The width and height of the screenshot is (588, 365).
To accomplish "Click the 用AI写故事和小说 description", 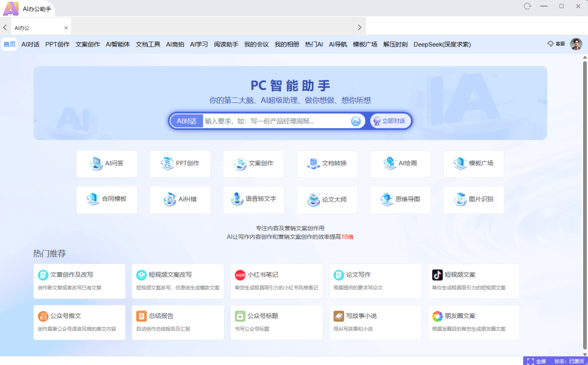I will pos(353,329).
